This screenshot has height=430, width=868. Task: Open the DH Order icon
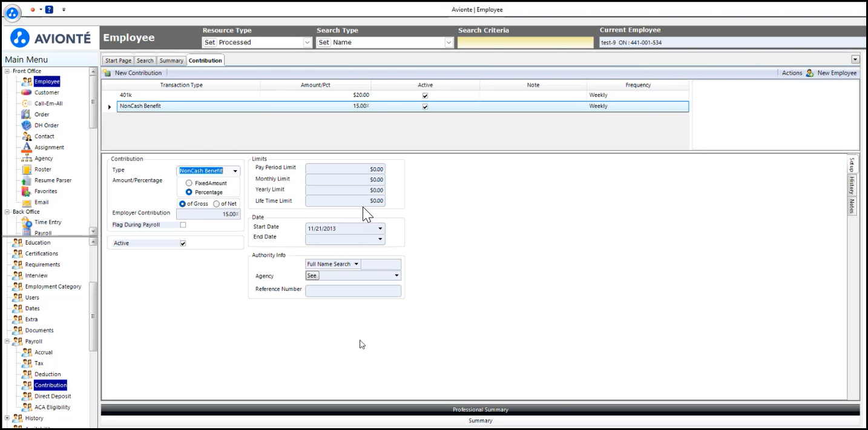click(27, 125)
